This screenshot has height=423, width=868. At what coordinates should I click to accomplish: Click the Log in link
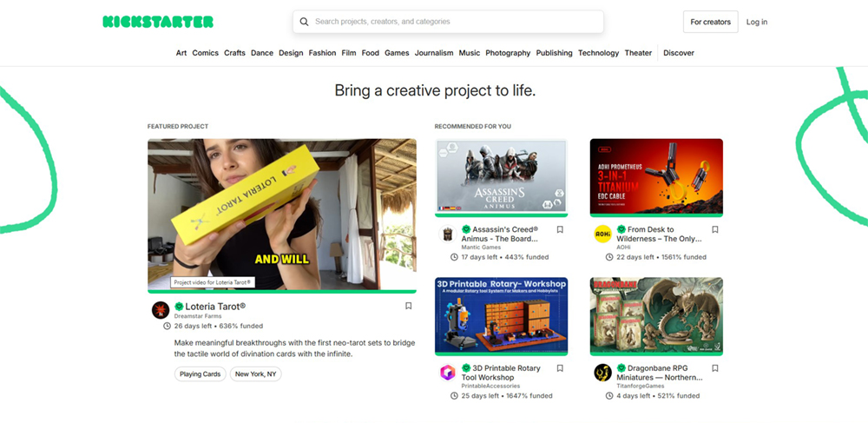(757, 22)
